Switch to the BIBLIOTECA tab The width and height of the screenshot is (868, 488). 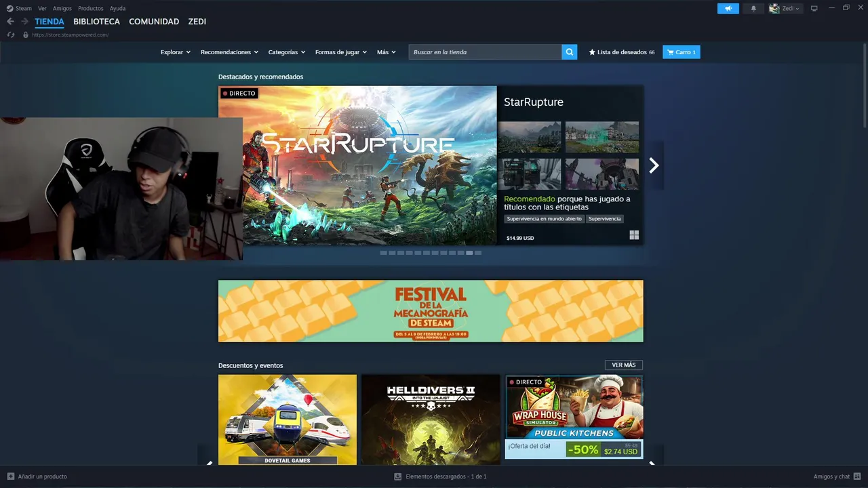point(96,22)
